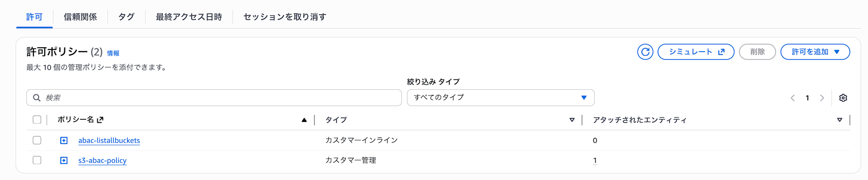Screen dimensions: 868x180
Task: Go to next page arrow
Action: point(822,98)
